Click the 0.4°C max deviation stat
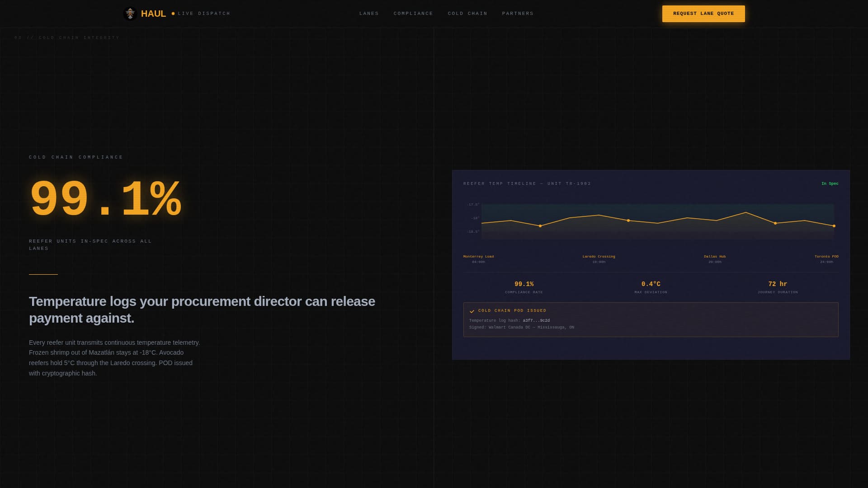The height and width of the screenshot is (488, 868). (651, 287)
